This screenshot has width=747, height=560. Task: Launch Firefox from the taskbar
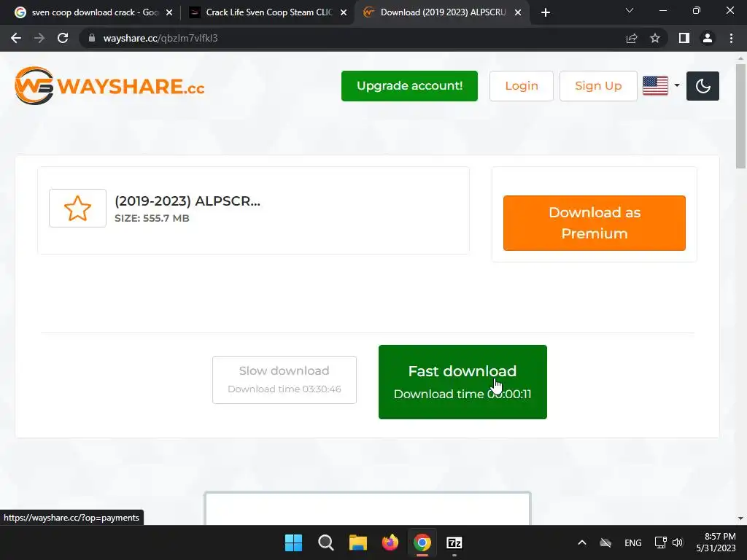390,542
